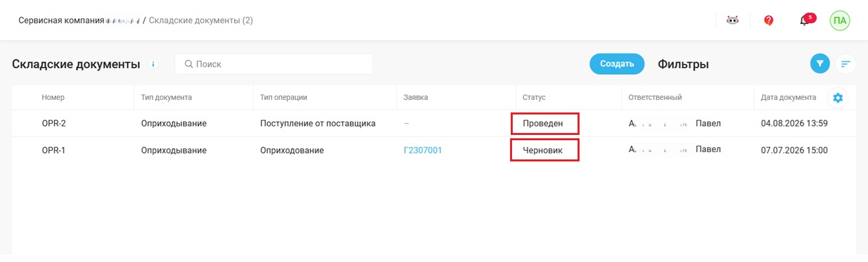Click the Ответственный column header

tap(655, 97)
